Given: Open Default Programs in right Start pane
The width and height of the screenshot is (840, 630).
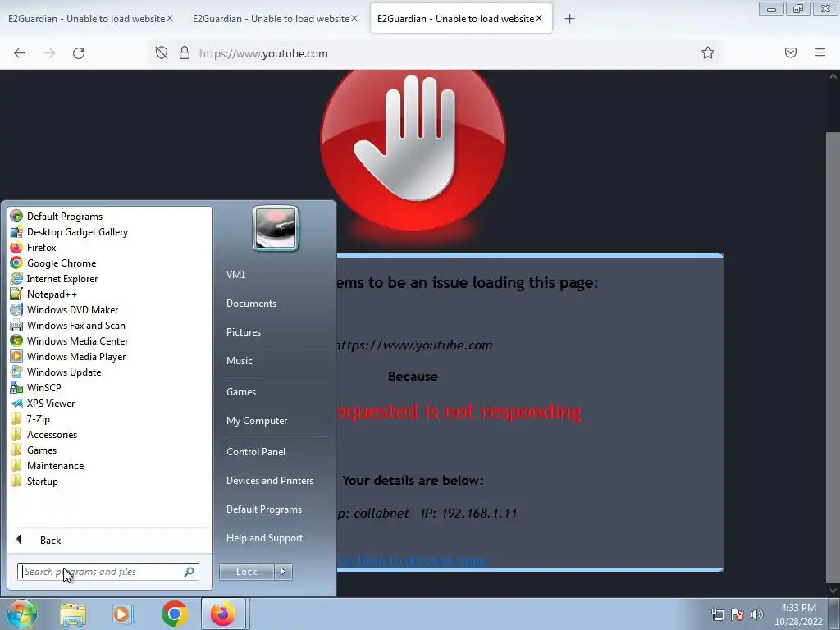Looking at the screenshot, I should (263, 509).
